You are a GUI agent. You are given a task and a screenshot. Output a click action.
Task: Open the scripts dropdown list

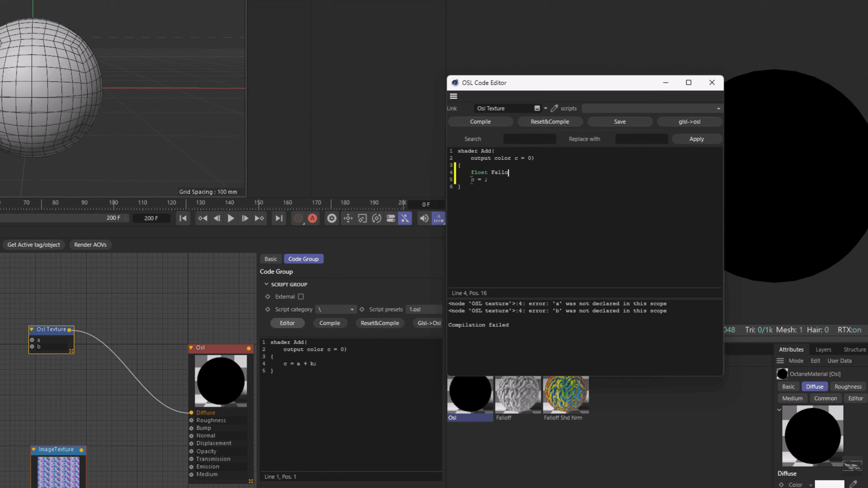[x=651, y=109]
